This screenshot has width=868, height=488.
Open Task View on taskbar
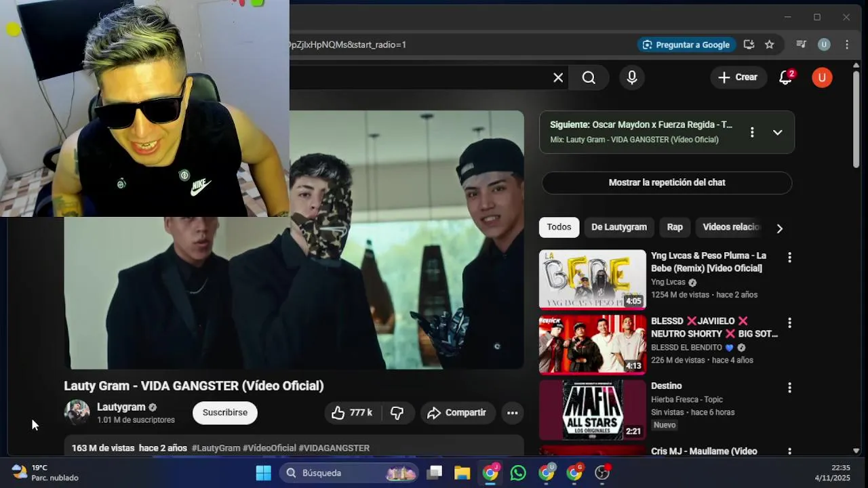click(435, 473)
